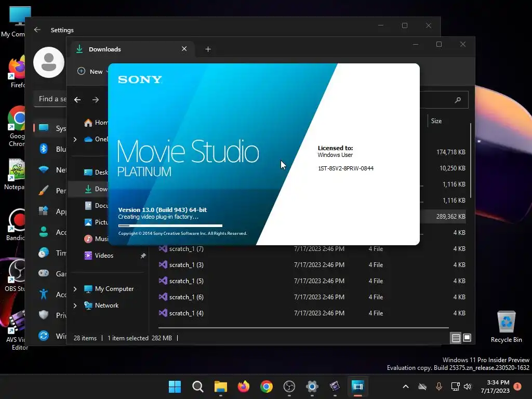Expand Network tree node

[x=75, y=305]
